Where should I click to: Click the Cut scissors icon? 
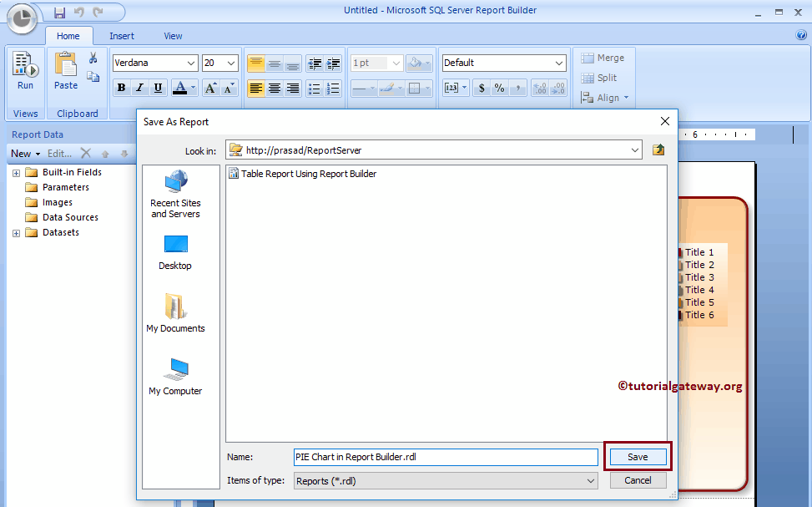pyautogui.click(x=93, y=58)
